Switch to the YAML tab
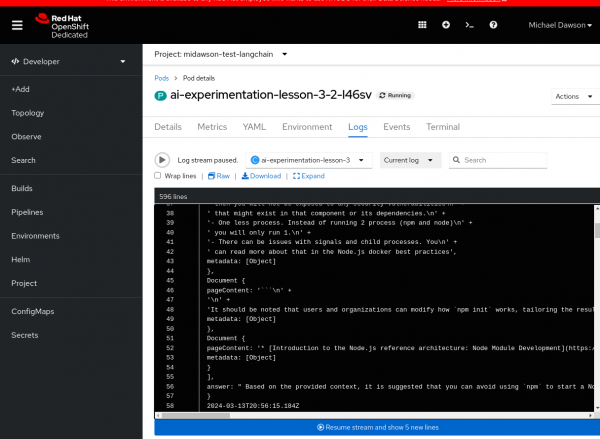 255,128
